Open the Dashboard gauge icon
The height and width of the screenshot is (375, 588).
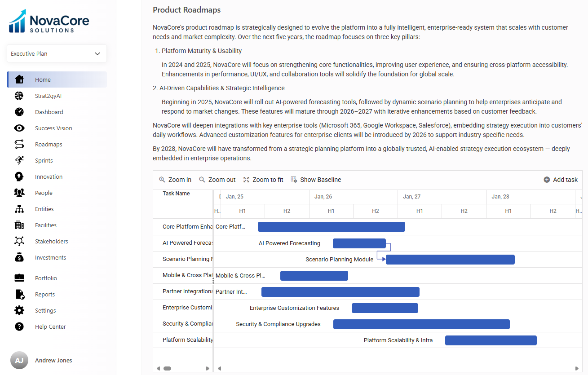[19, 112]
